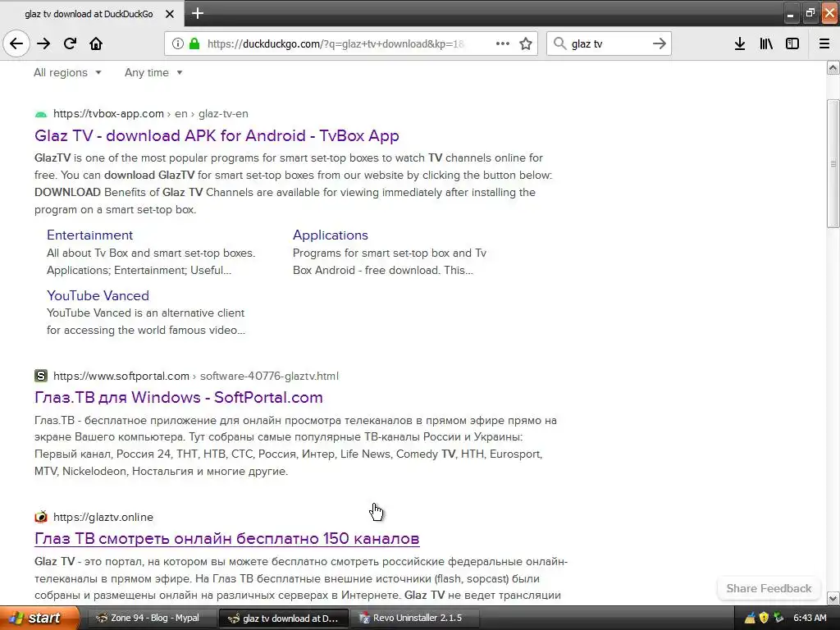Click the system tray clock 6:43 AM
This screenshot has height=630, width=840.
point(810,618)
